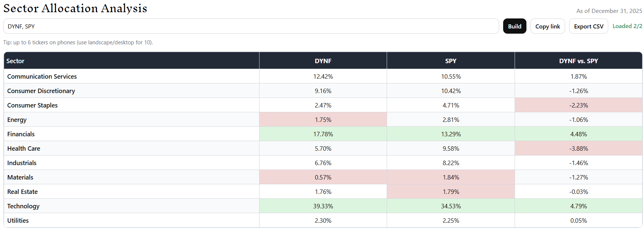Click the Build button
The width and height of the screenshot is (644, 229).
(514, 26)
